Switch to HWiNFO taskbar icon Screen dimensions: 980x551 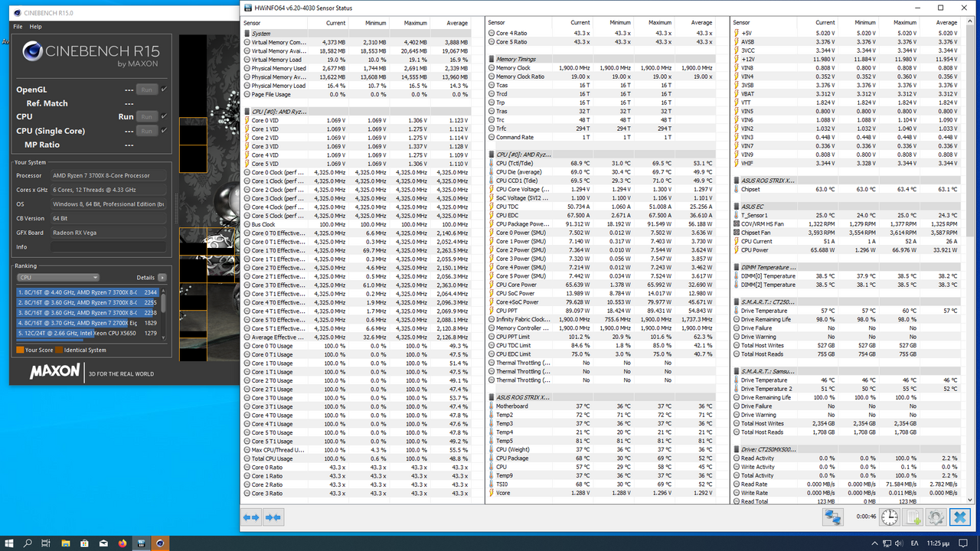(141, 543)
